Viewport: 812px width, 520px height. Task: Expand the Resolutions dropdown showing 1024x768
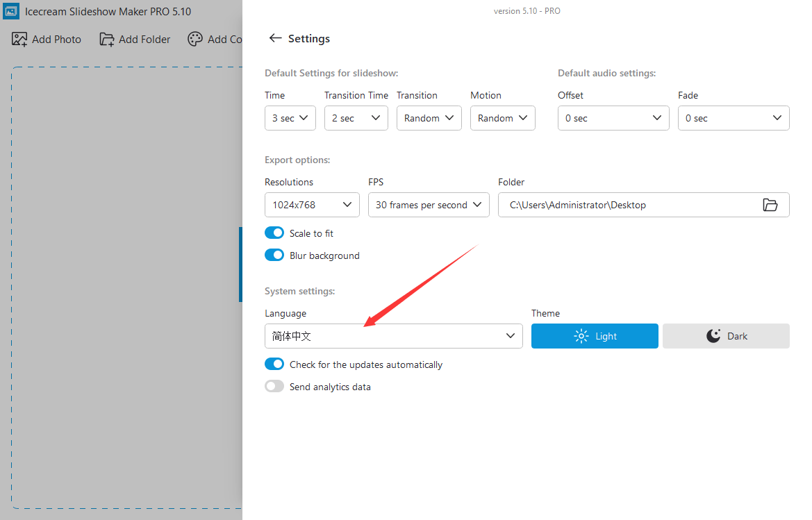point(312,205)
